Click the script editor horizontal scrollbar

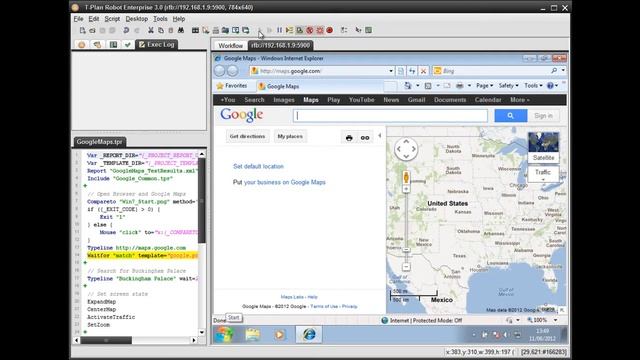106,340
